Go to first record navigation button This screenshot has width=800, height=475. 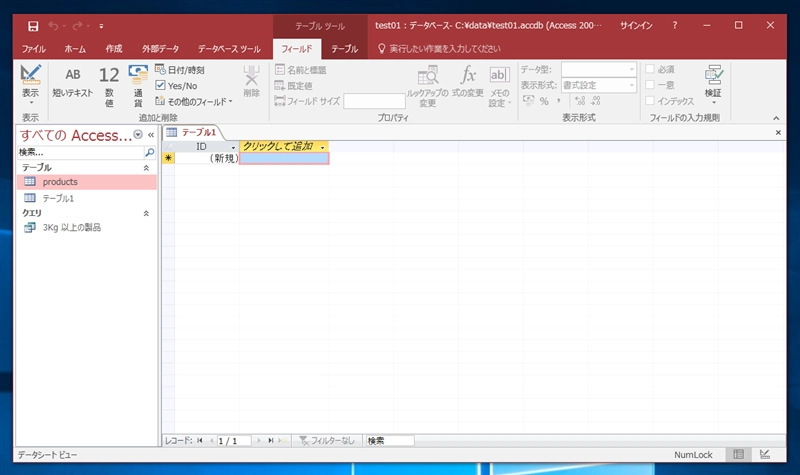pyautogui.click(x=200, y=441)
